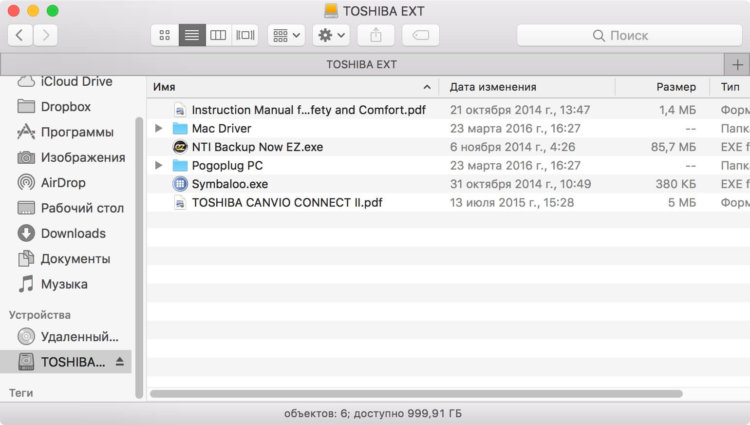The height and width of the screenshot is (425, 750).
Task: Open Dropbox folder in sidebar
Action: 54,107
